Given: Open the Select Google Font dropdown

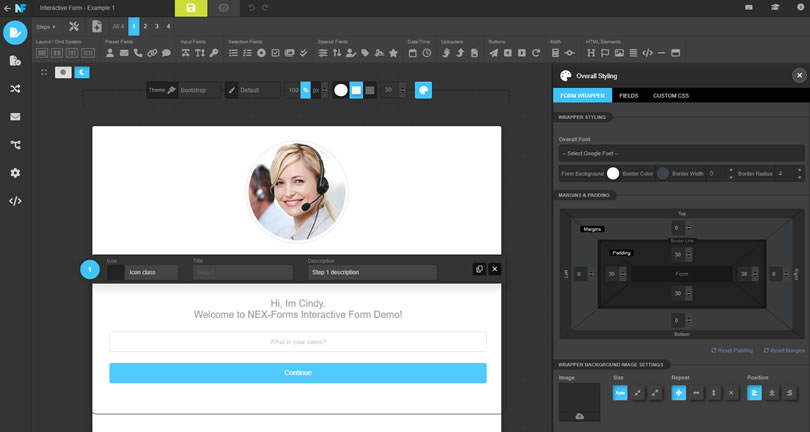Looking at the screenshot, I should (681, 153).
